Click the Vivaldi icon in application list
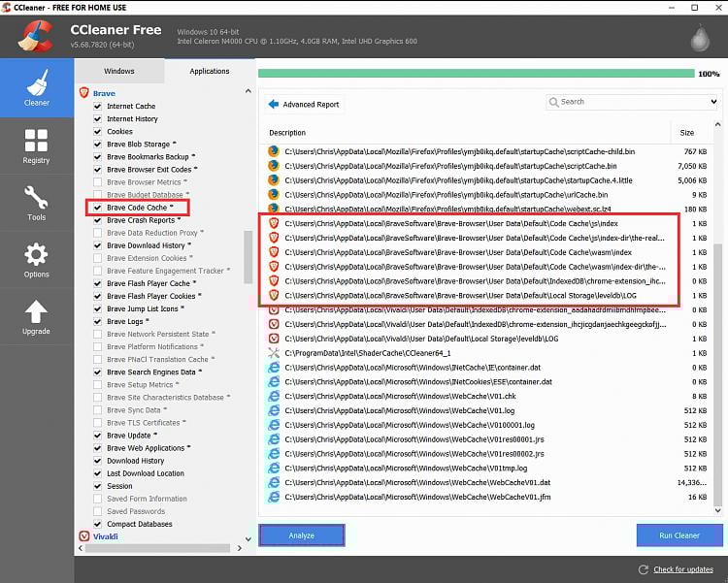The height and width of the screenshot is (583, 728). click(84, 536)
